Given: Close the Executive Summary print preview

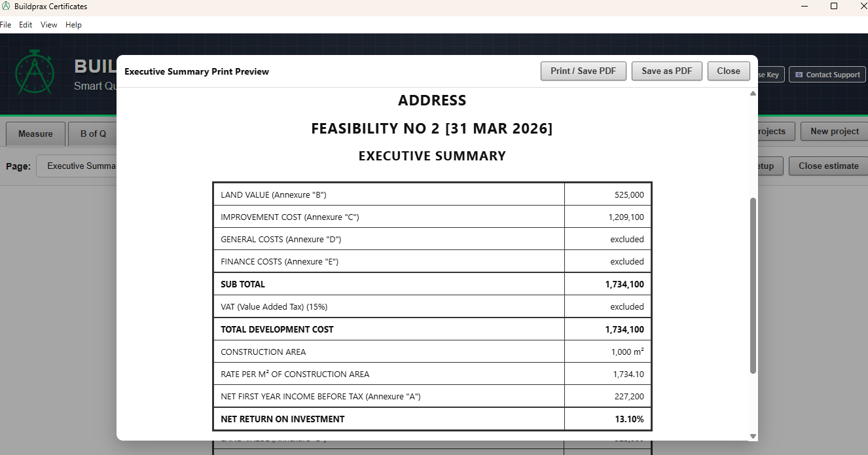Looking at the screenshot, I should 729,71.
